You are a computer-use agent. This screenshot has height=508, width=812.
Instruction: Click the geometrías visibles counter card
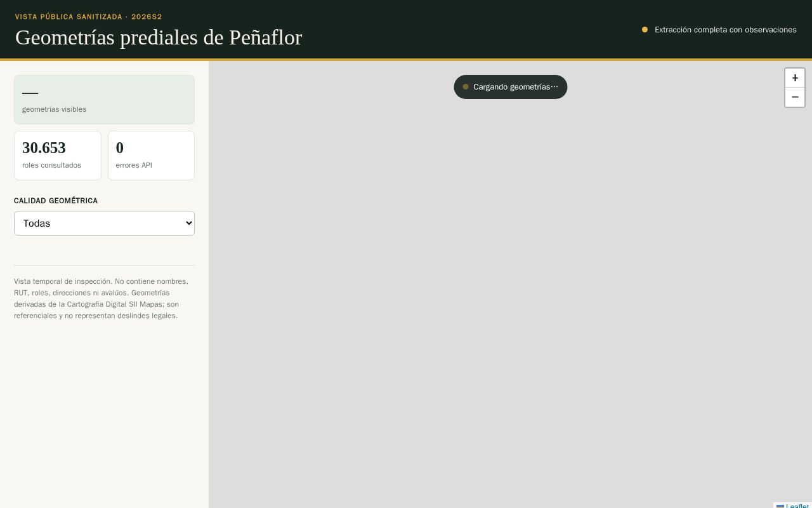104,100
